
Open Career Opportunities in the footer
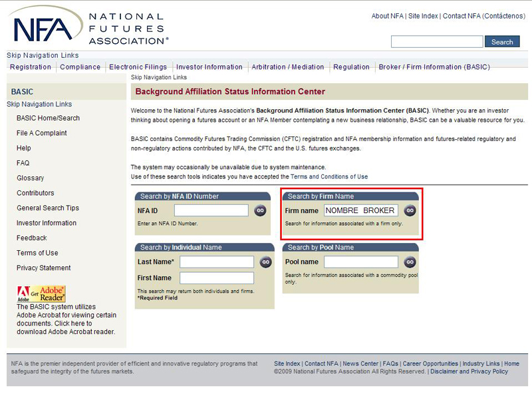(430, 364)
